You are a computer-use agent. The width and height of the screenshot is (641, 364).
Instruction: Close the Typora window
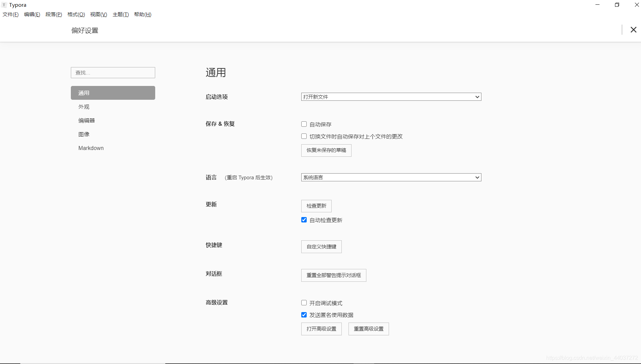[x=637, y=5]
